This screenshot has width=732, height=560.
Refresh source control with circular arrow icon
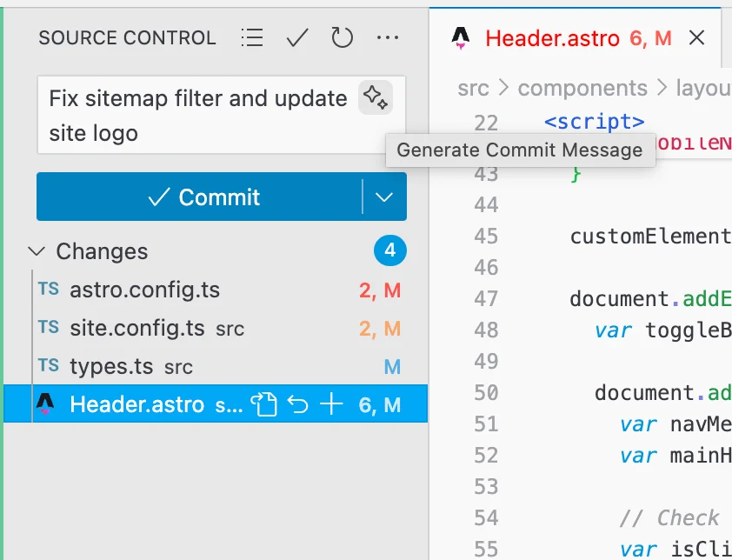click(x=343, y=37)
